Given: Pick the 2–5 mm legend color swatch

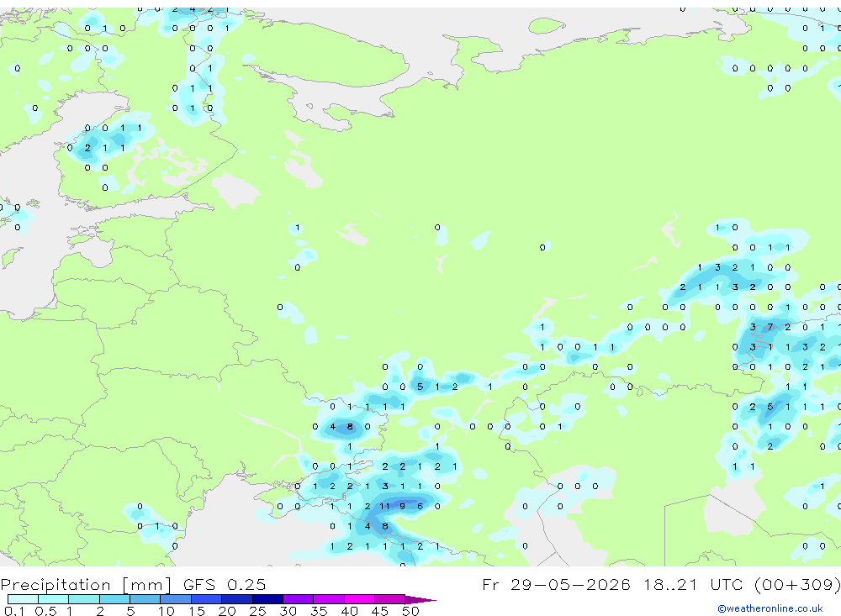Looking at the screenshot, I should click(x=114, y=599).
